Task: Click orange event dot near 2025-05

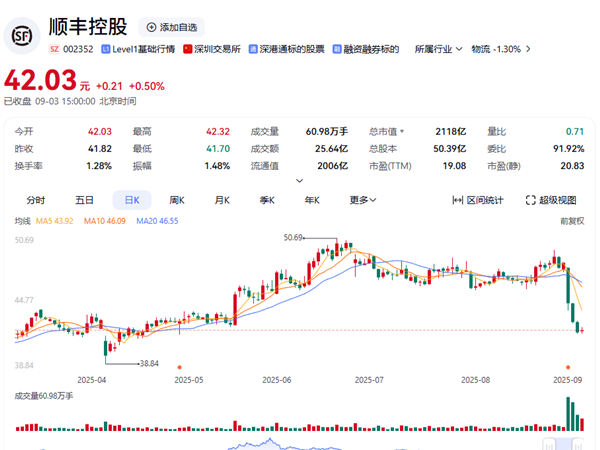Action: [x=179, y=367]
